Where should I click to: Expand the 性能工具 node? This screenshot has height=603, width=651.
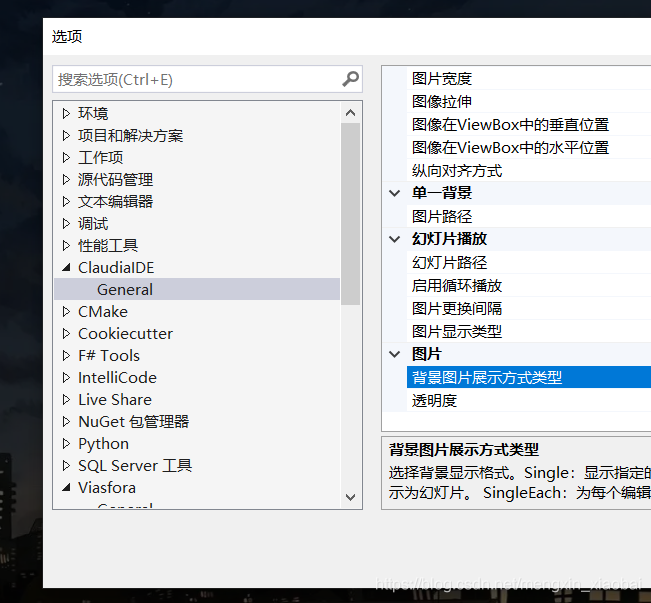[66, 245]
